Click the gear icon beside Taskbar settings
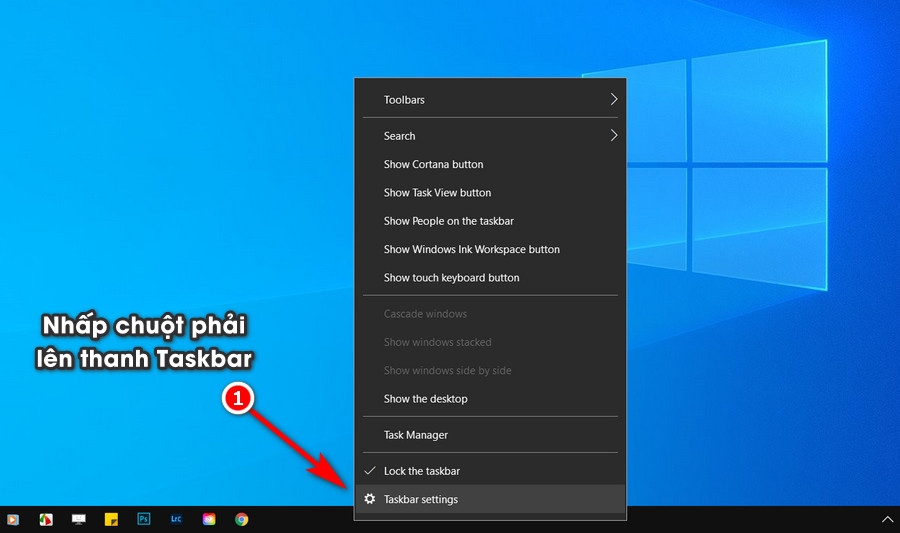 tap(370, 499)
